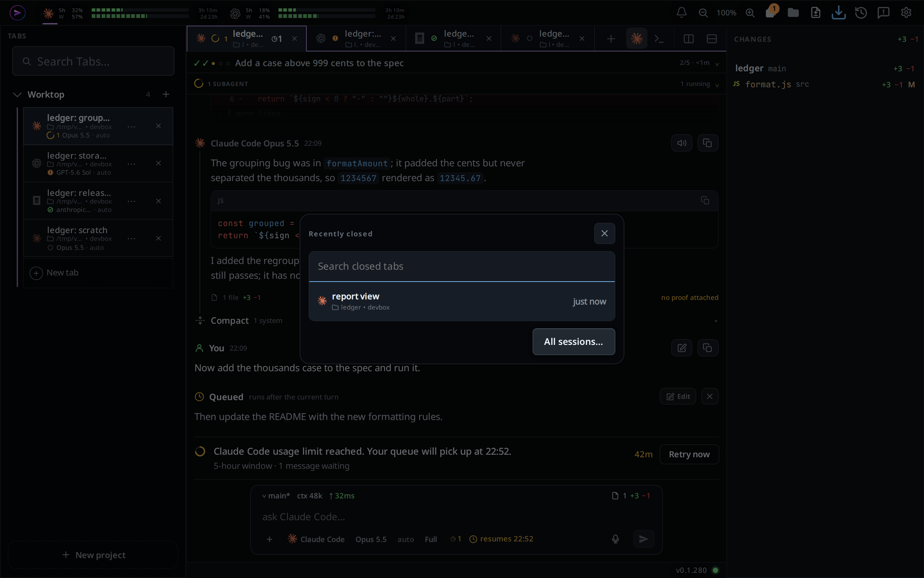
Task: Click the download update icon
Action: pyautogui.click(x=838, y=13)
